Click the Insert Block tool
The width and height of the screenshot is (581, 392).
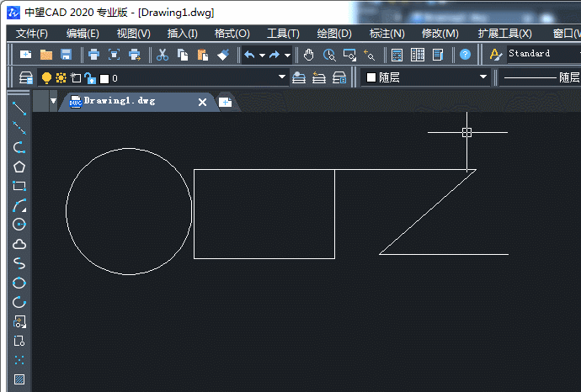(19, 322)
